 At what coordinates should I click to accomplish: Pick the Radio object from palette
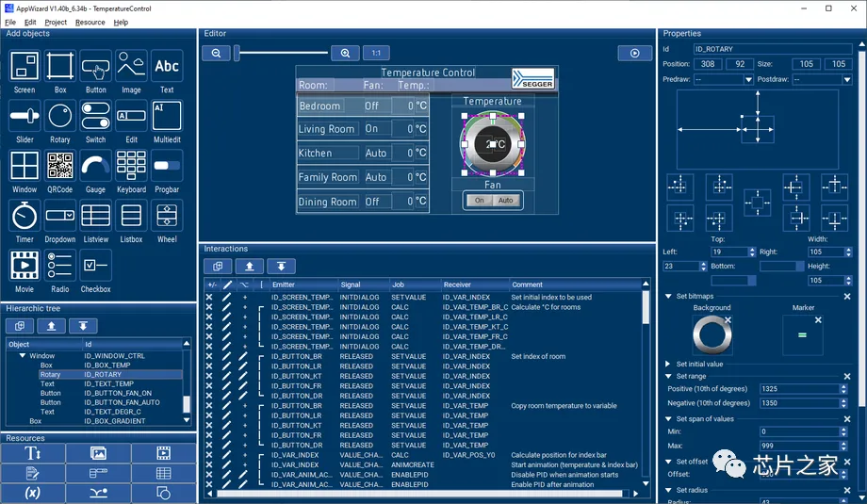[60, 266]
